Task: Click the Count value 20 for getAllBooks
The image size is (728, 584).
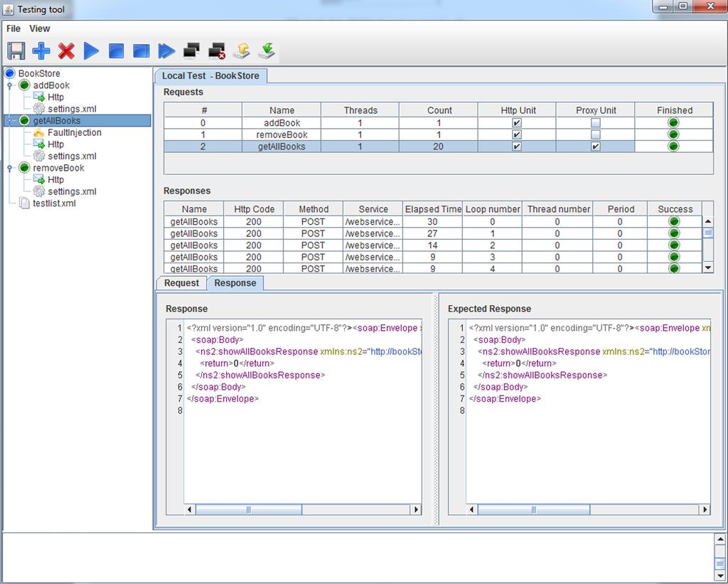Action: (x=438, y=147)
